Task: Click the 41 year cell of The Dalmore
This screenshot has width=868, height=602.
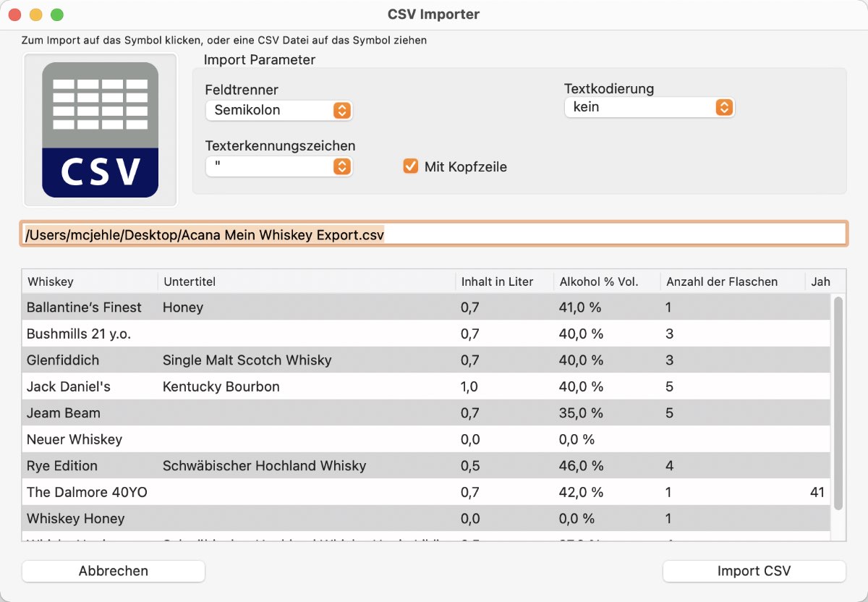Action: click(x=817, y=492)
